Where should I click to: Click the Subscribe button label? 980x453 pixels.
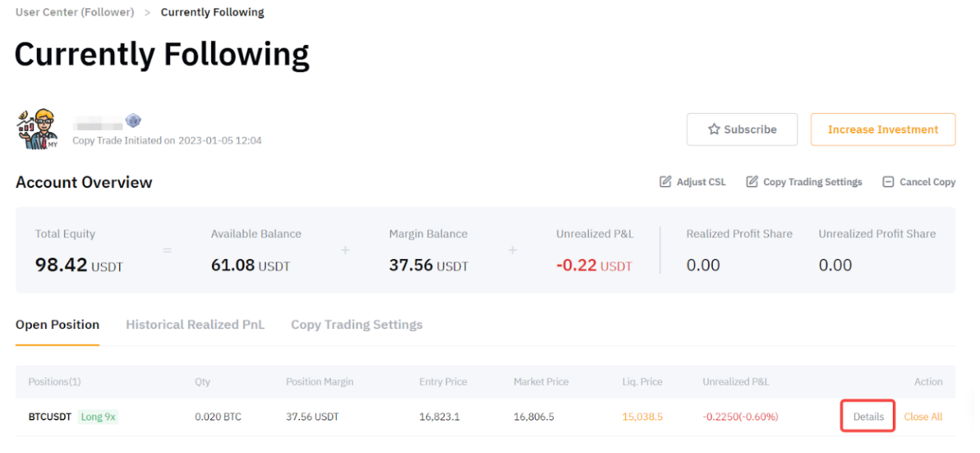[x=750, y=130]
